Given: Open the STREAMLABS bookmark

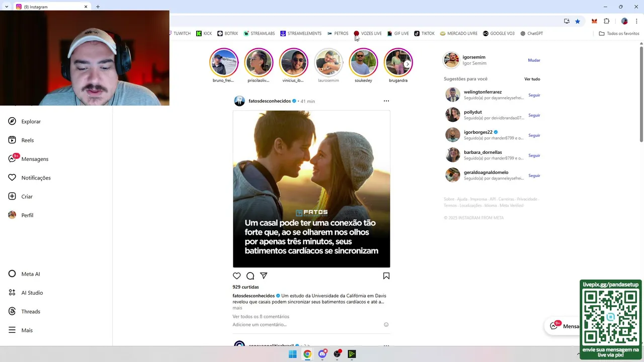Looking at the screenshot, I should click(259, 34).
